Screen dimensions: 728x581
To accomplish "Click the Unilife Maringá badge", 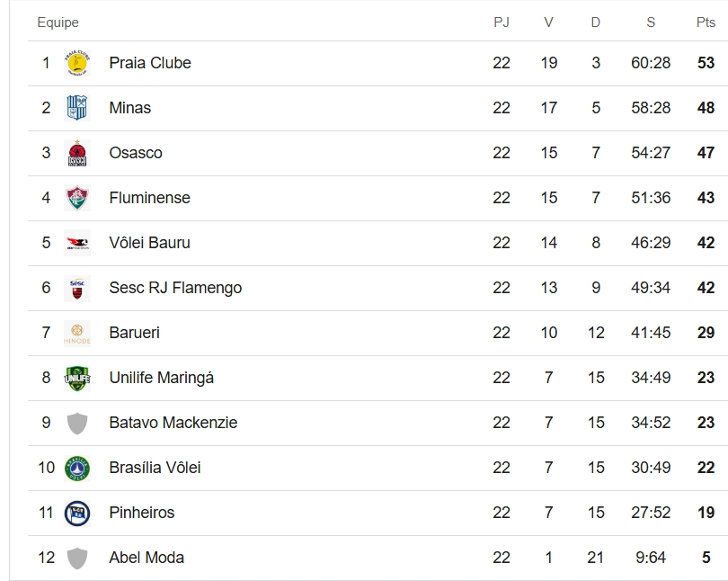I will 77,378.
